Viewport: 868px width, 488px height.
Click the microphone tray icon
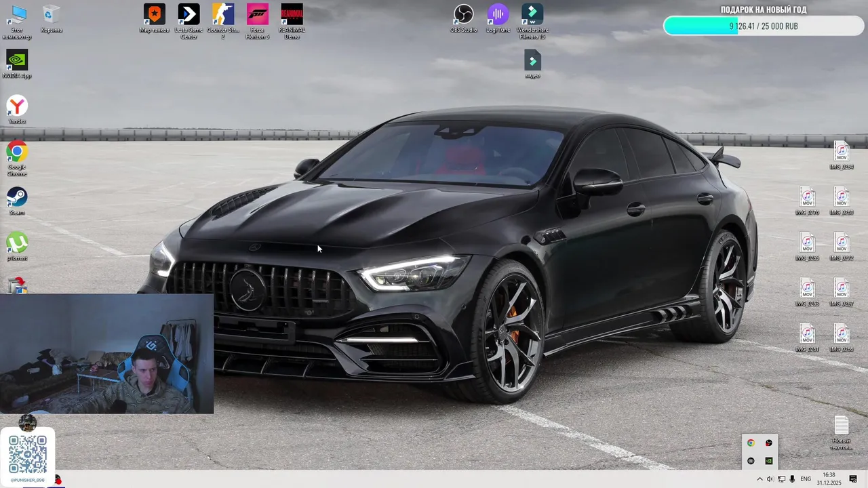792,479
